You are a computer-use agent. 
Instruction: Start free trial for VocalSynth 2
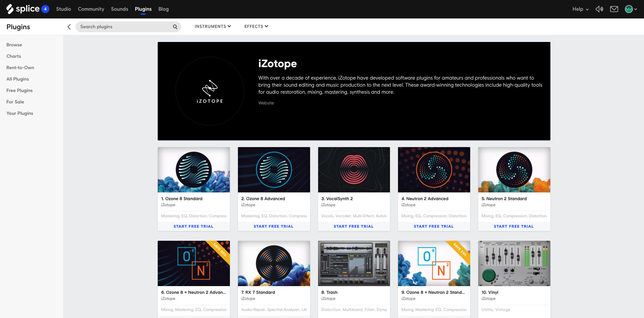353,226
